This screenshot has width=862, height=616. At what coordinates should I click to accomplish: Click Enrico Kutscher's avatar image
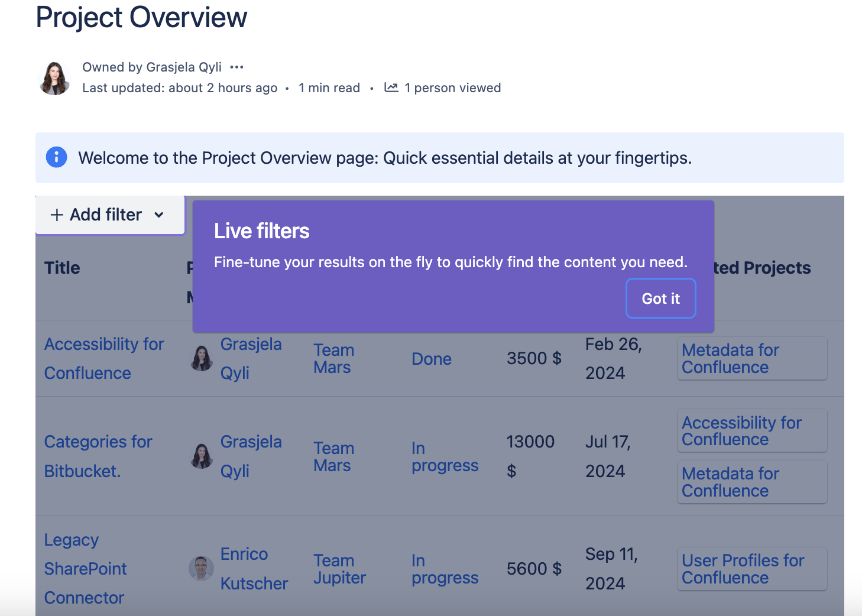point(202,569)
